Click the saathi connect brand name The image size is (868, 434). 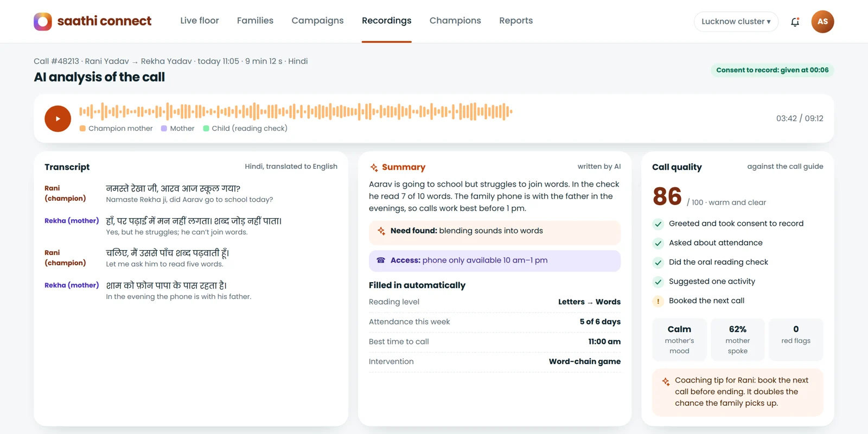(x=104, y=21)
